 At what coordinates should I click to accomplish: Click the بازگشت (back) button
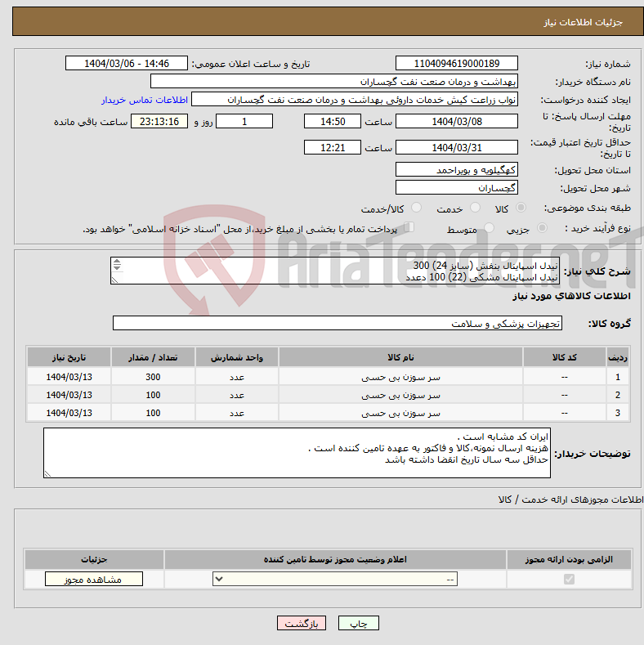point(302,624)
